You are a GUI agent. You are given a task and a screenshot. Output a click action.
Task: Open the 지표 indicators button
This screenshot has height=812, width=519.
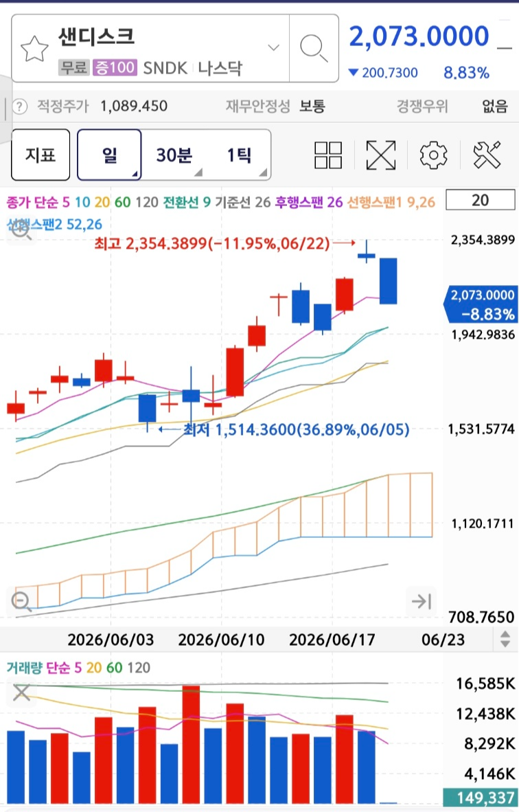click(x=41, y=155)
